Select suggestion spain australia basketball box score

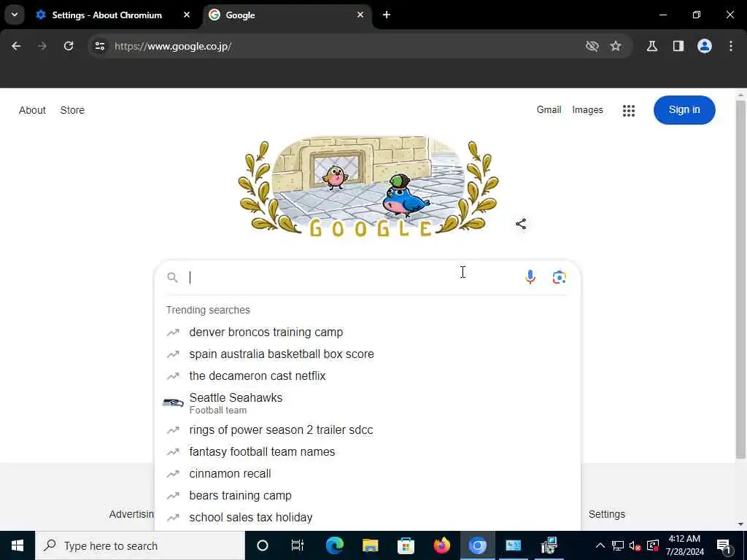coord(368,354)
